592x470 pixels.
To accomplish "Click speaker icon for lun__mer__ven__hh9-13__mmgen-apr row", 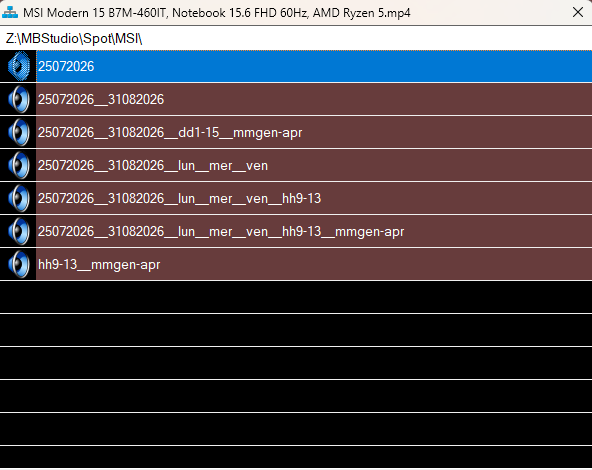I will (19, 231).
